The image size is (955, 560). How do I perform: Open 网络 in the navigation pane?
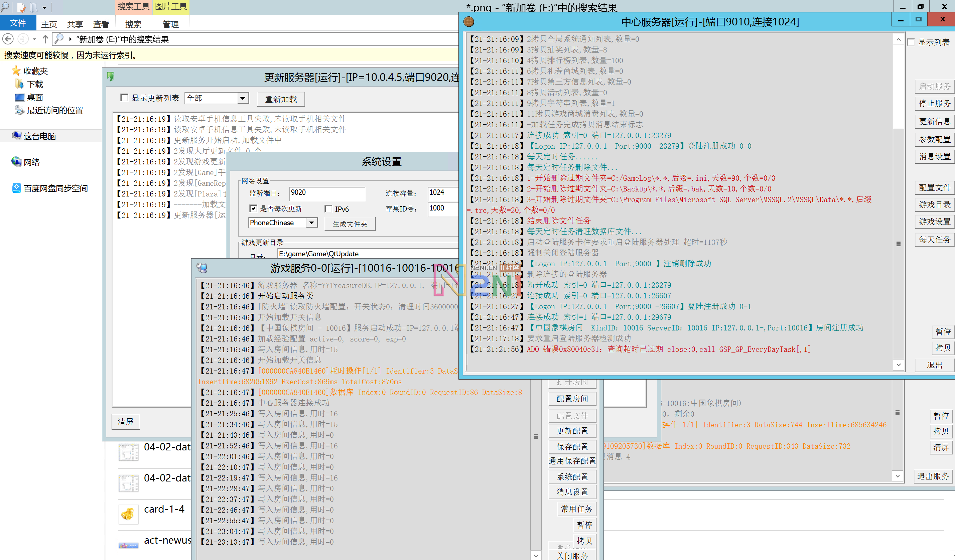click(31, 162)
